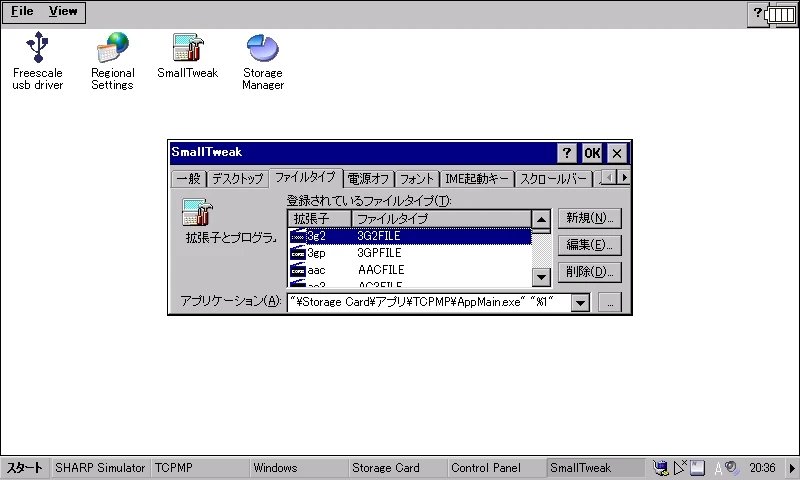The image size is (800, 480).
Task: Switch to SHARP Simulator in the taskbar
Action: (x=100, y=468)
